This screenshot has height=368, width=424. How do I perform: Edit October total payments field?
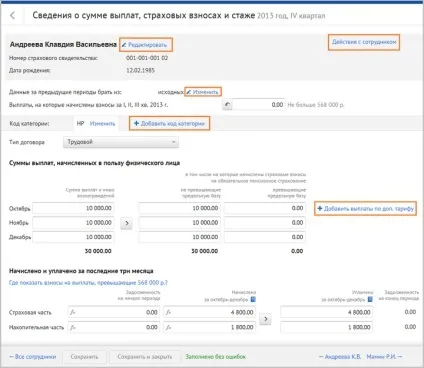(x=73, y=208)
